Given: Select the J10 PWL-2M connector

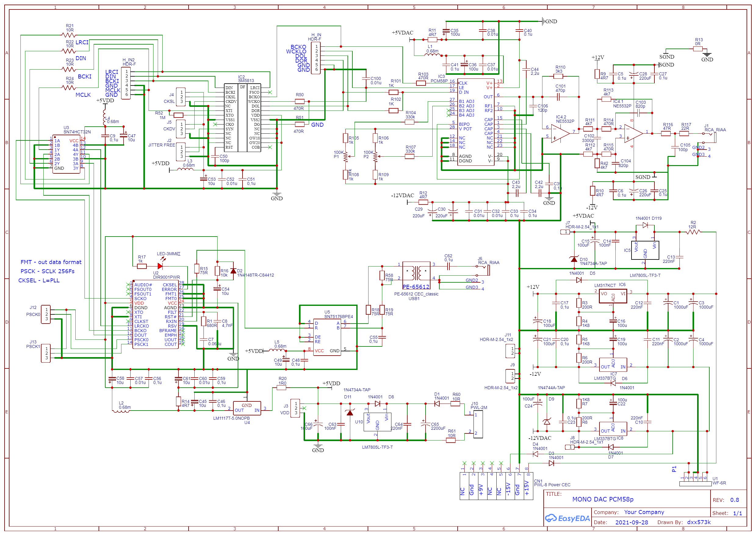Looking at the screenshot, I should click(478, 425).
